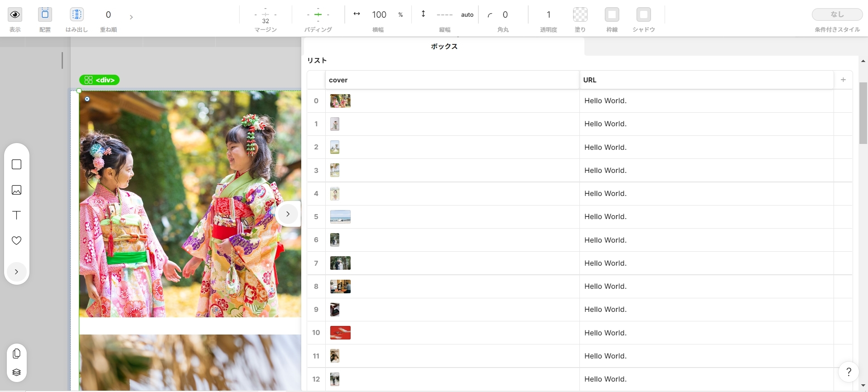Click the row 6 cover thumbnail
The image size is (868, 392).
coord(335,240)
